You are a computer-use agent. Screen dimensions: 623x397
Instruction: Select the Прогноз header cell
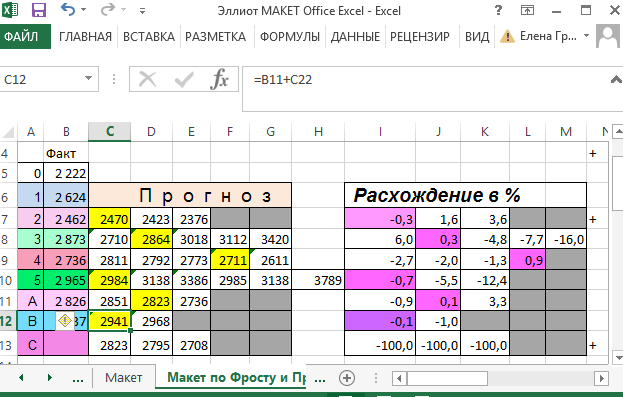tap(190, 196)
